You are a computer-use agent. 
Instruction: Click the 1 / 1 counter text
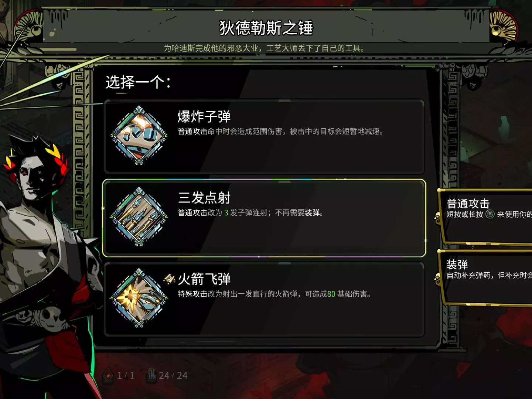click(126, 376)
